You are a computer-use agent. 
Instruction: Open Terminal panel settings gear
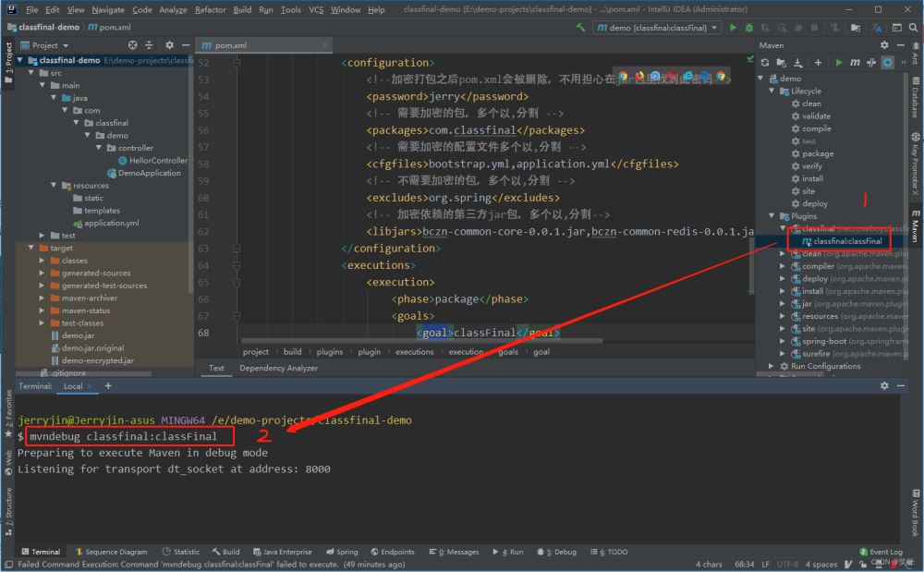coord(884,385)
